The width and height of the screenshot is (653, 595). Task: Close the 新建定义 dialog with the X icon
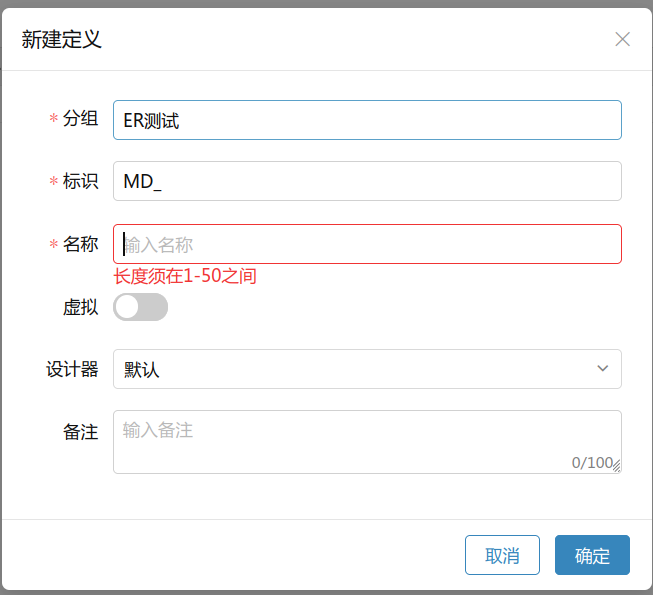click(622, 39)
